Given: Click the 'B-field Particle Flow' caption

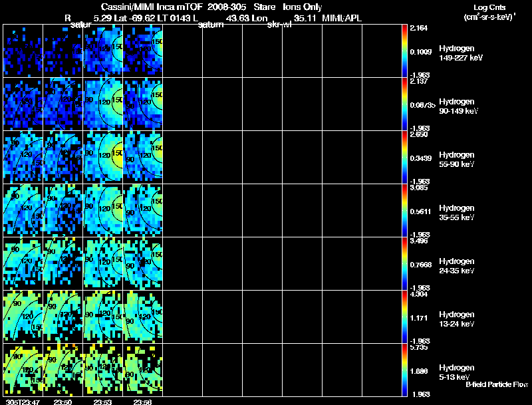Looking at the screenshot, I should pos(497,384).
